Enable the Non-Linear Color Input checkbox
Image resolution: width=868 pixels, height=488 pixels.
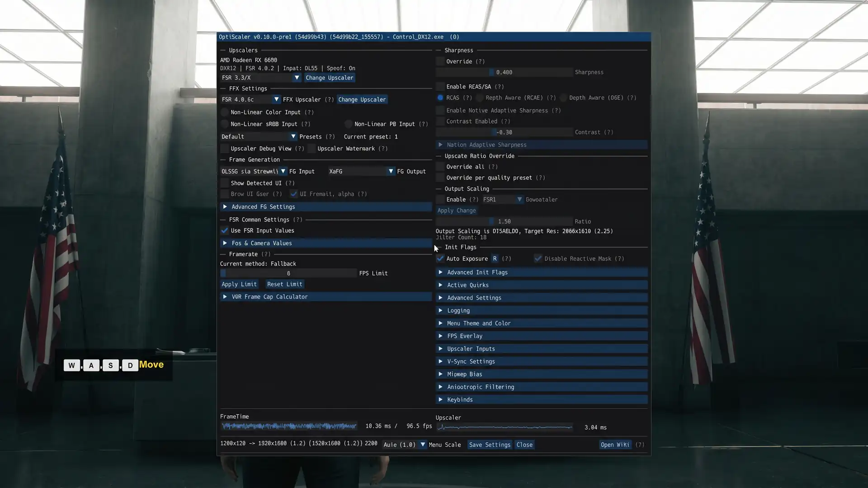tap(225, 112)
